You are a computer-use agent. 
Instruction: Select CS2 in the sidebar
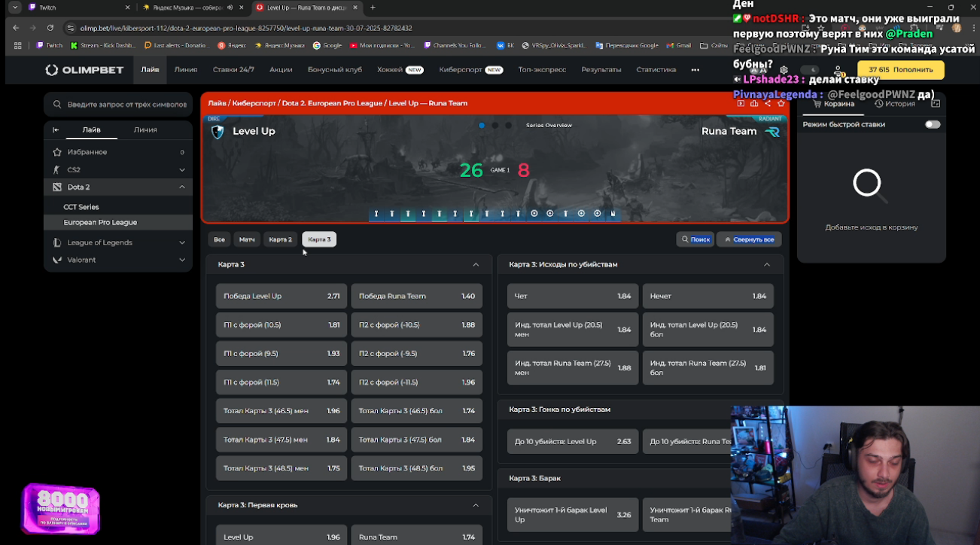pos(118,169)
